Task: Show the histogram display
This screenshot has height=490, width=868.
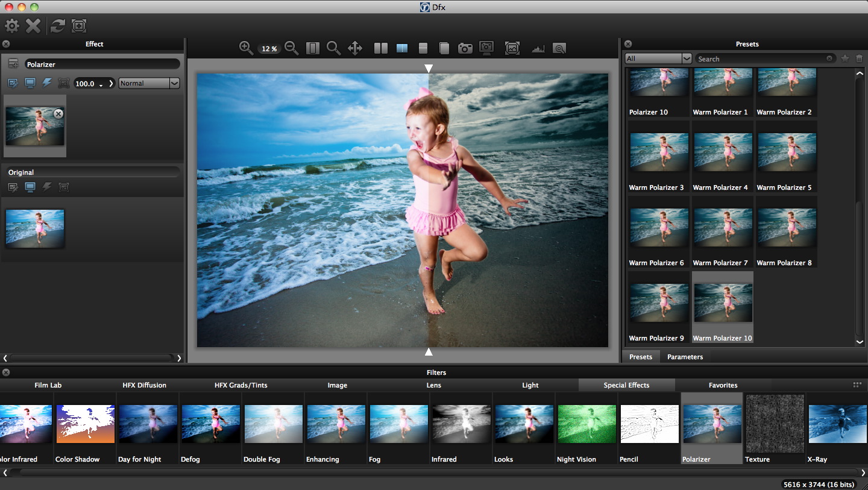Action: (538, 48)
